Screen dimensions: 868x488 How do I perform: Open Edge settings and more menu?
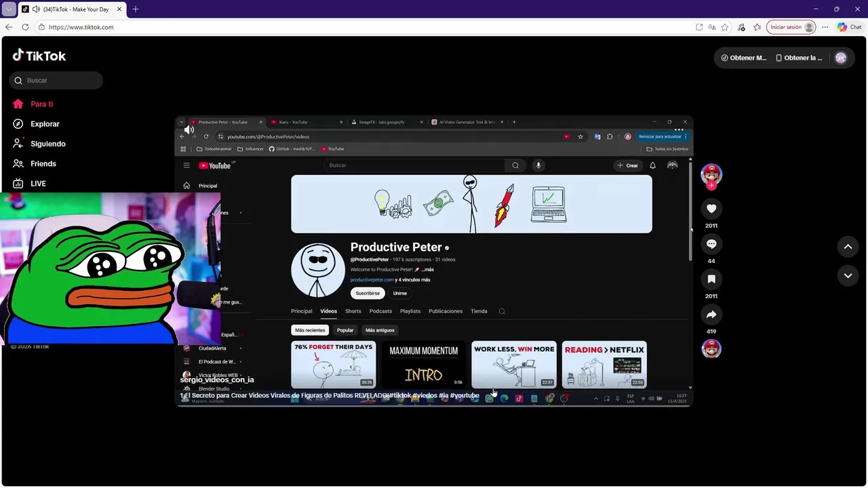(825, 27)
